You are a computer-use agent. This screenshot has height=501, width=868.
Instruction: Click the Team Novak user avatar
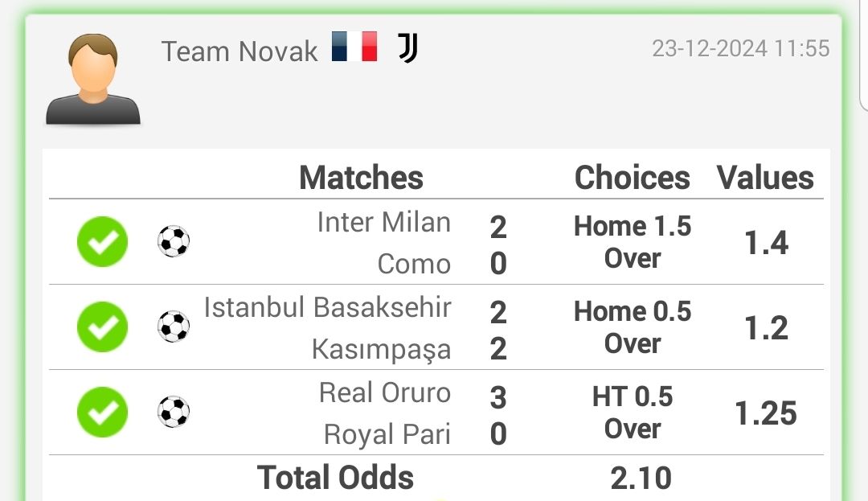93,79
